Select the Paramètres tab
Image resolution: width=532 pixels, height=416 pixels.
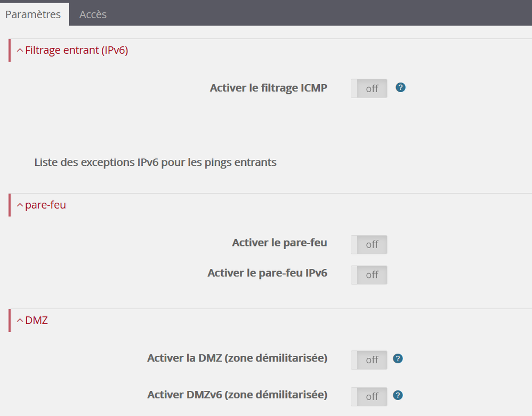34,14
